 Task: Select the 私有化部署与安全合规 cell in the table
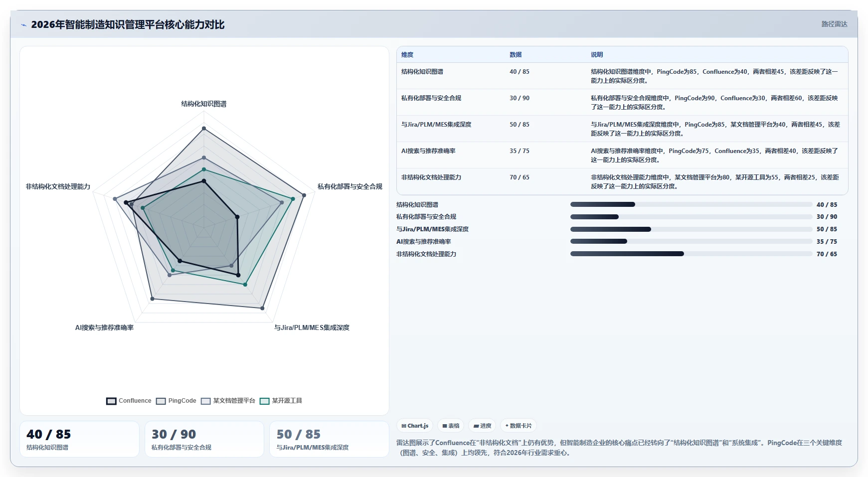431,98
